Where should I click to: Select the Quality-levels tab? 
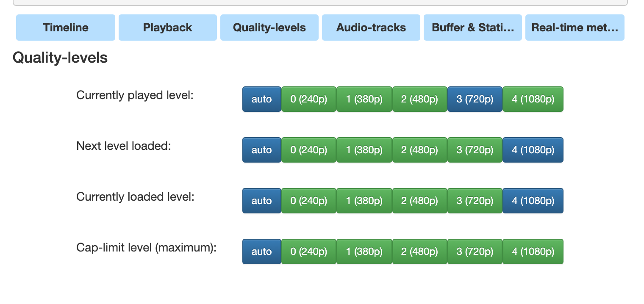(x=269, y=27)
